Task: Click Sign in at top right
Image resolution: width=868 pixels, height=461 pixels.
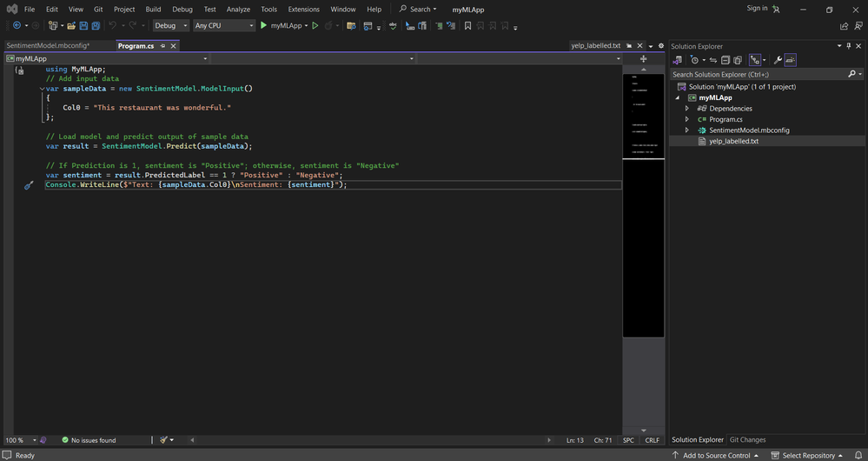Action: (757, 9)
